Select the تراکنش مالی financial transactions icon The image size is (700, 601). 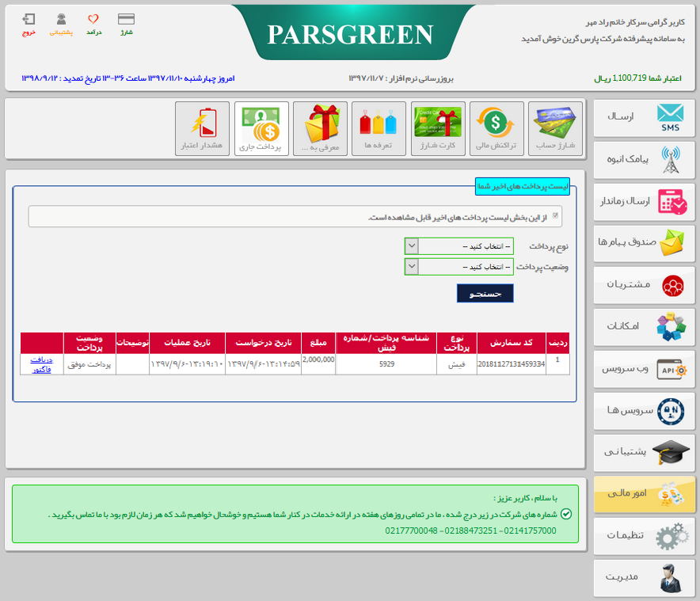(x=496, y=128)
